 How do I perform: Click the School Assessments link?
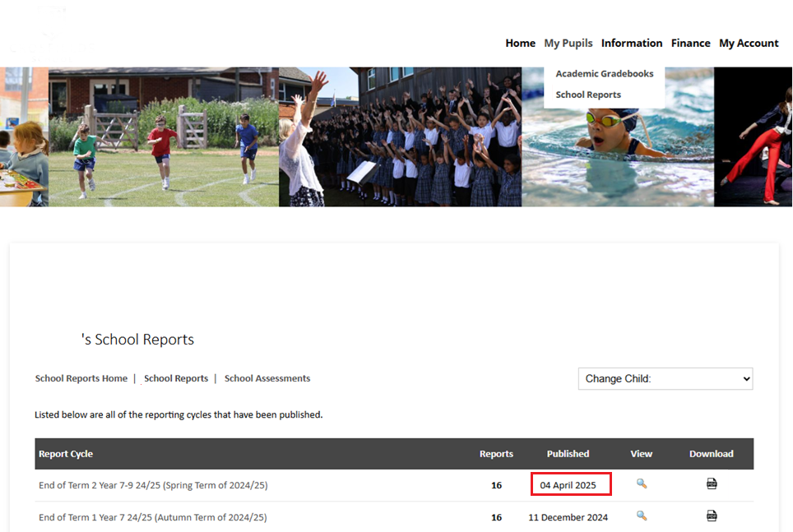(x=267, y=379)
